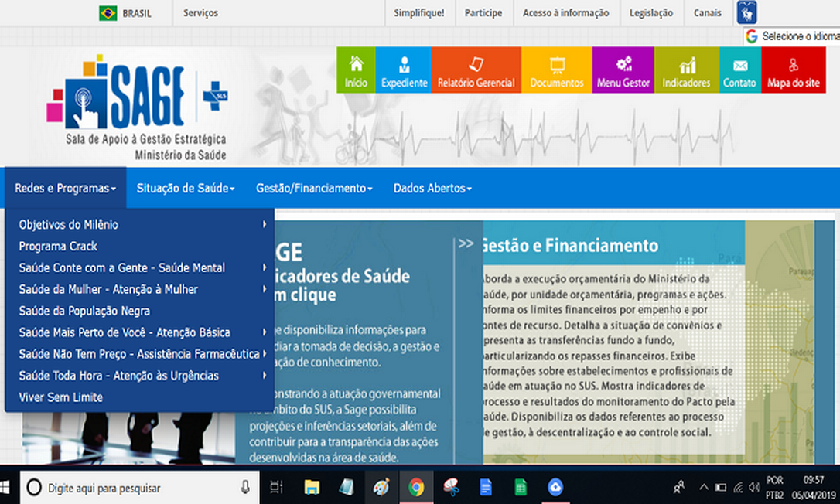Open the Contato envelope icon
The image size is (840, 504).
click(x=739, y=70)
